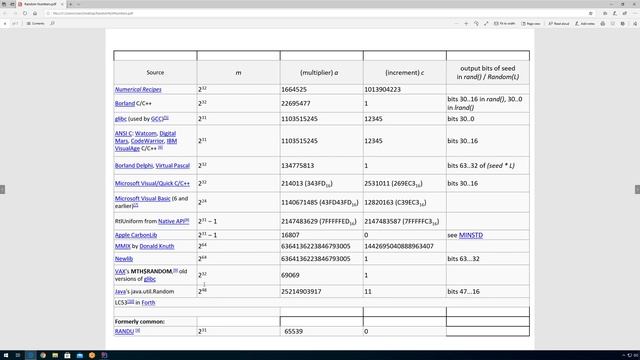
Task: Open Task View on the taskbar
Action: [x=18, y=355]
